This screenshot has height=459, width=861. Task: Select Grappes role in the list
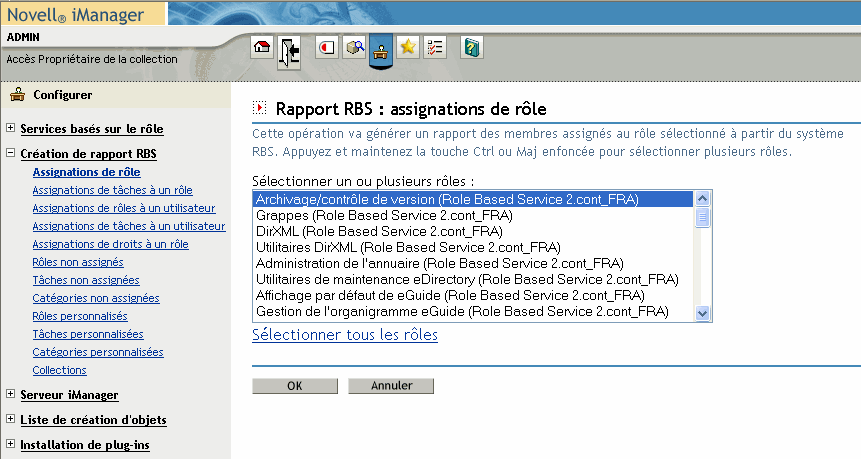pyautogui.click(x=473, y=215)
